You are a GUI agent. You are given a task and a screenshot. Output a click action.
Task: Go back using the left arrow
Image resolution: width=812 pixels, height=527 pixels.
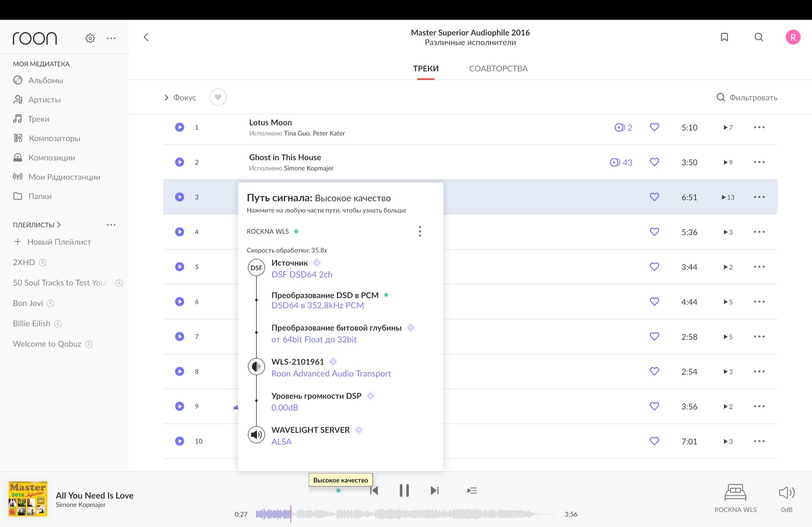click(146, 37)
